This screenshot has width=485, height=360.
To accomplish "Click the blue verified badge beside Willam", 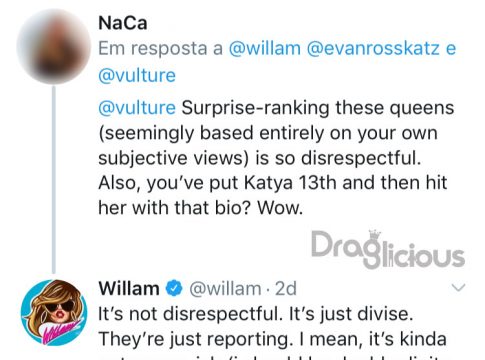I will [x=174, y=288].
